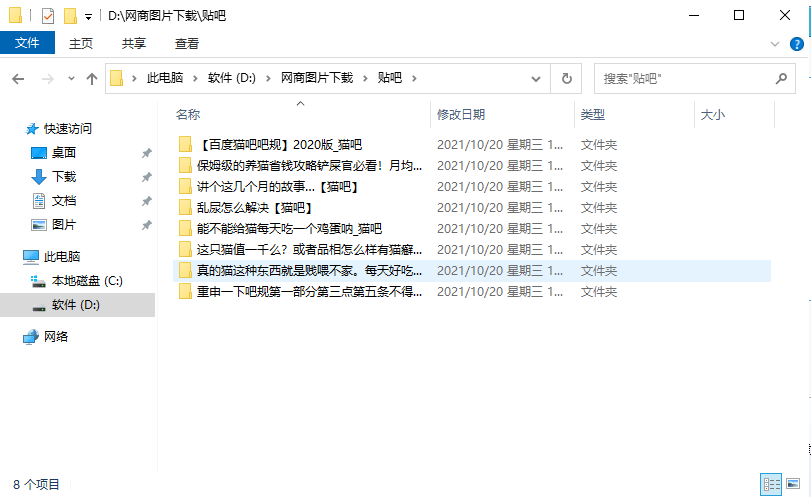Expand chevron after 此电脑 in breadcrumb
The height and width of the screenshot is (497, 811).
(x=196, y=79)
